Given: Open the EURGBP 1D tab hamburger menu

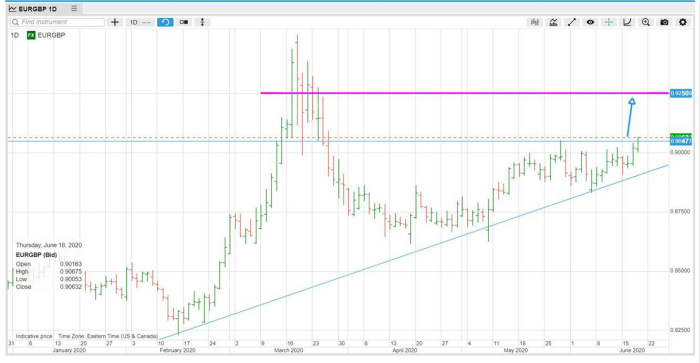Looking at the screenshot, I should (74, 8).
